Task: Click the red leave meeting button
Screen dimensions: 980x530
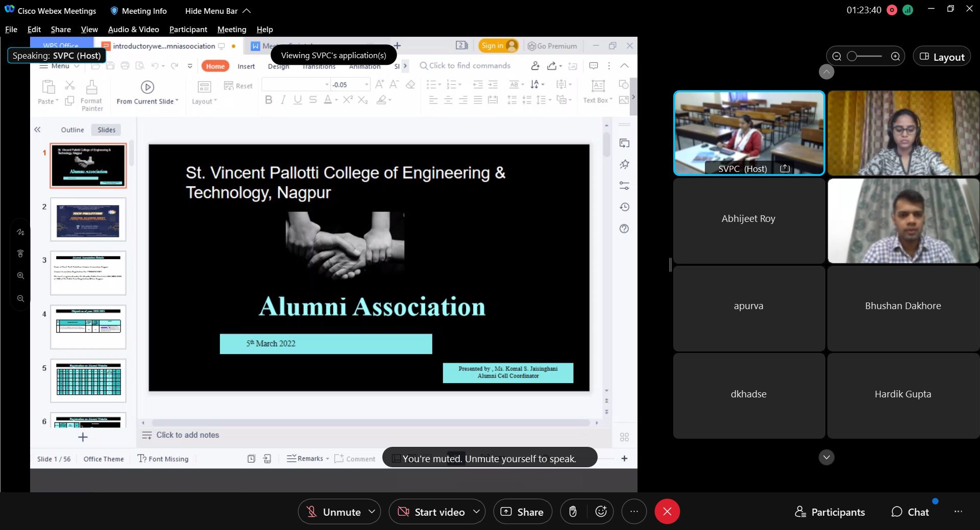Action: [667, 512]
